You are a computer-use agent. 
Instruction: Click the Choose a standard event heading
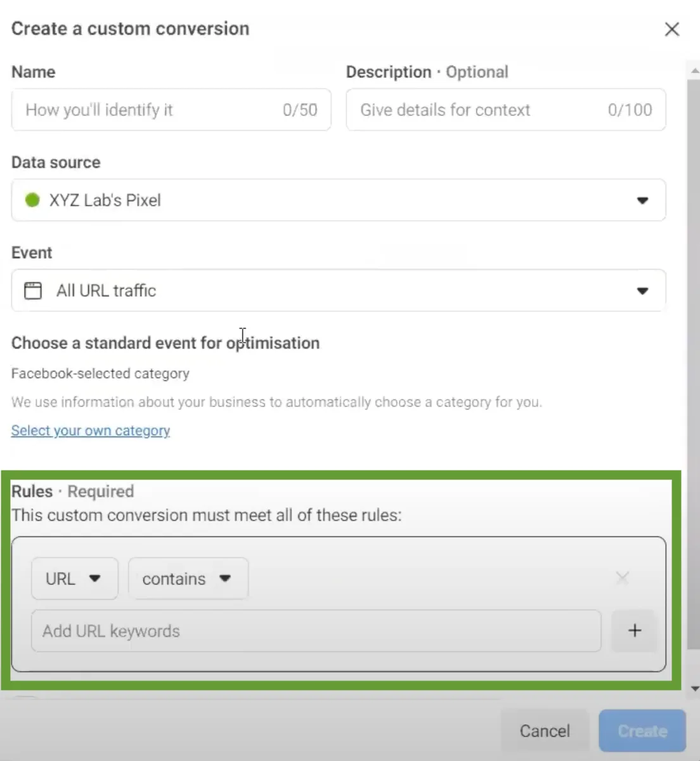165,343
